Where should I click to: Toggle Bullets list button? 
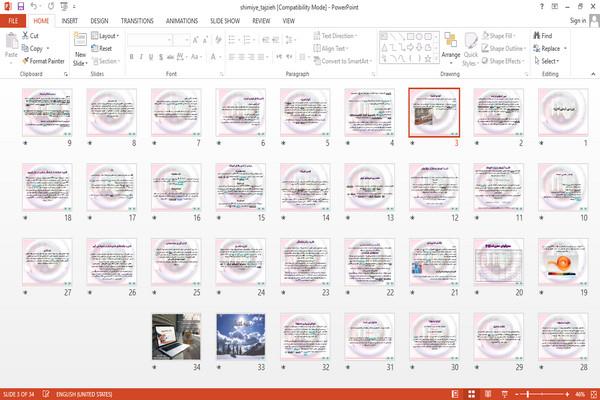233,40
